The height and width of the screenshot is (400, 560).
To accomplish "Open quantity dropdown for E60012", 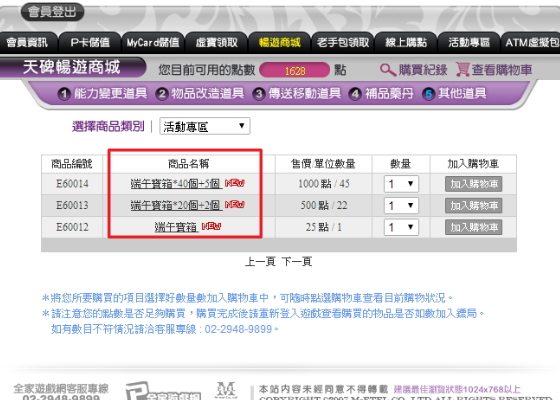I will click(401, 227).
